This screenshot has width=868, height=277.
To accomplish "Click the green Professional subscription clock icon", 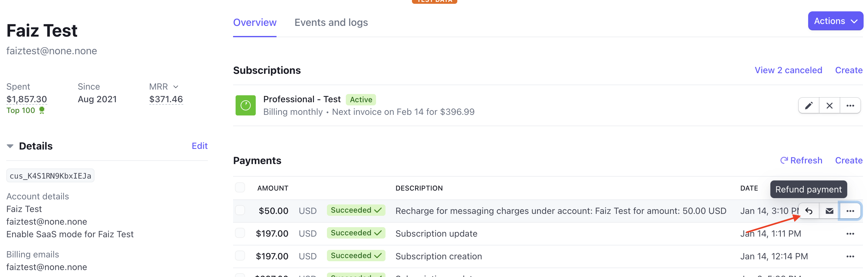I will [245, 106].
